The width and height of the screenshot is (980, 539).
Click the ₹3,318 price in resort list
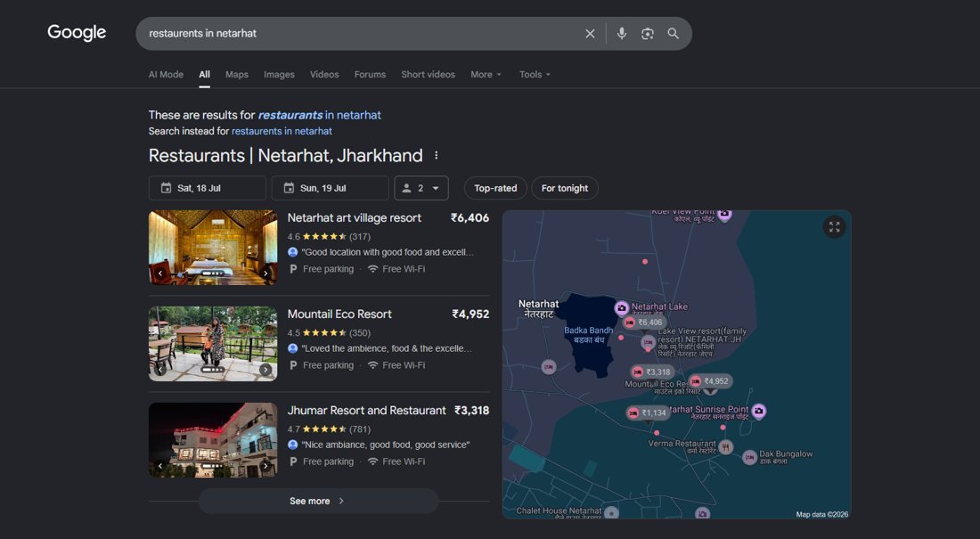[x=472, y=411]
